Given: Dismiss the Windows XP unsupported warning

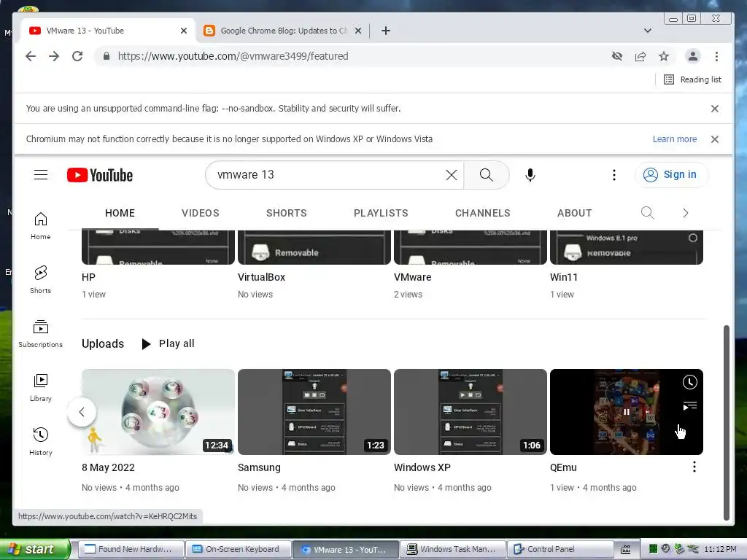Looking at the screenshot, I should (715, 139).
